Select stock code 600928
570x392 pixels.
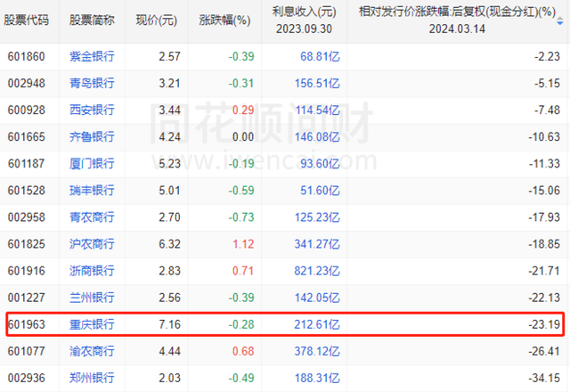26,110
